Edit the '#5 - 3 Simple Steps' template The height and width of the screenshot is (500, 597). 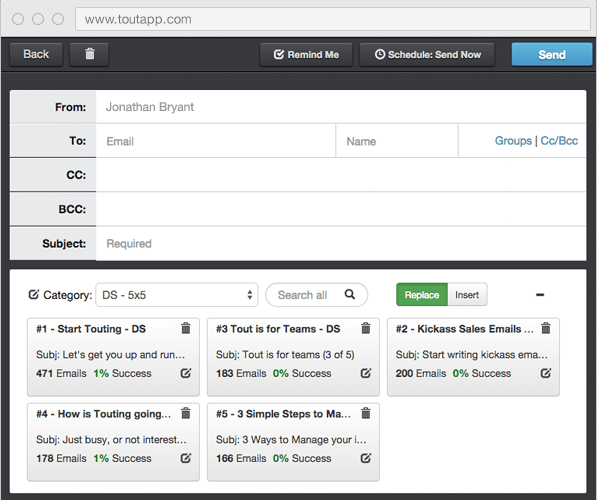[x=366, y=458]
